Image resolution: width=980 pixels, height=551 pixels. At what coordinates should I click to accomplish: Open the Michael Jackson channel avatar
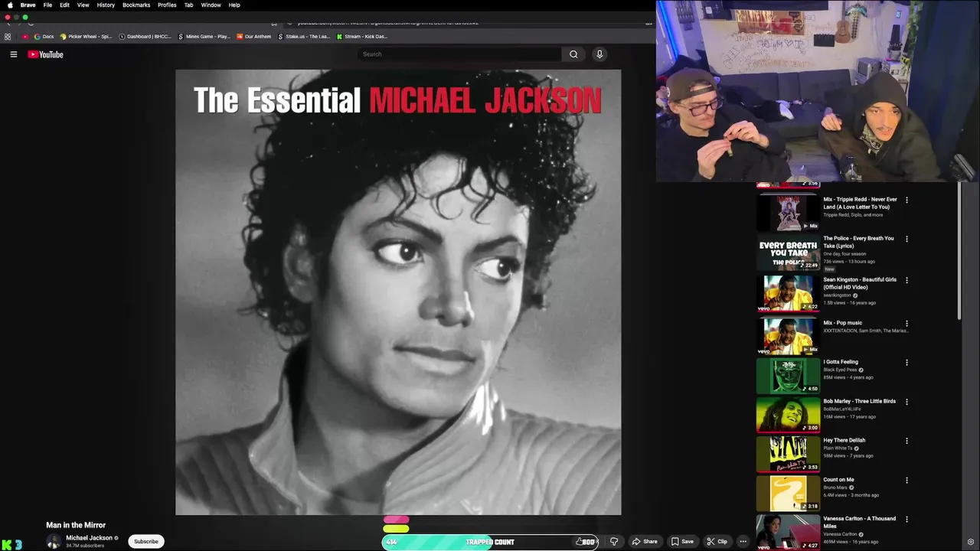pyautogui.click(x=53, y=541)
